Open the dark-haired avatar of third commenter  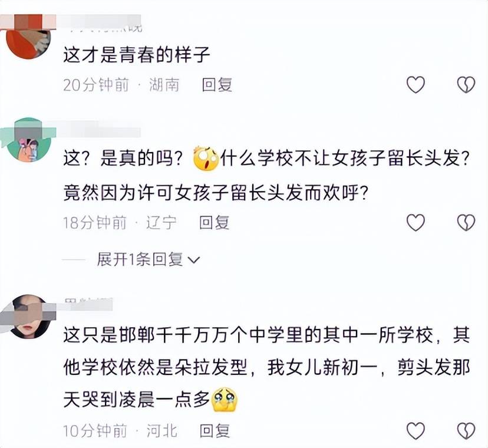tap(29, 317)
